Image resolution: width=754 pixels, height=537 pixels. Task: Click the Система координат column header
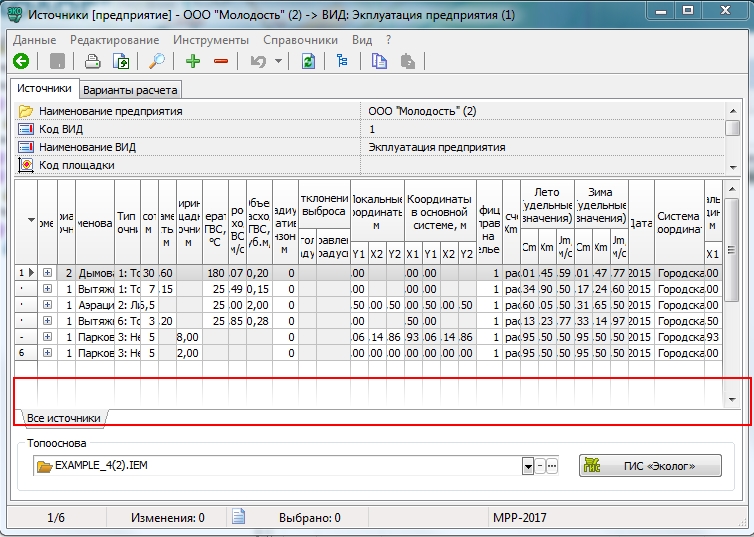(x=679, y=223)
